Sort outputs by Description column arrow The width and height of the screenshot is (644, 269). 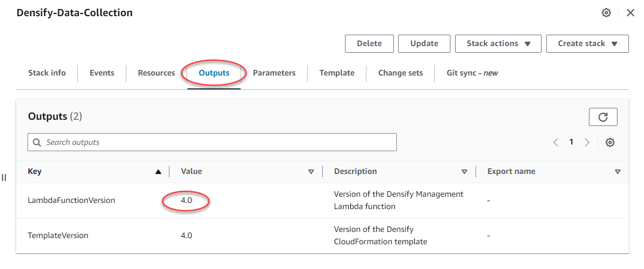pyautogui.click(x=465, y=172)
